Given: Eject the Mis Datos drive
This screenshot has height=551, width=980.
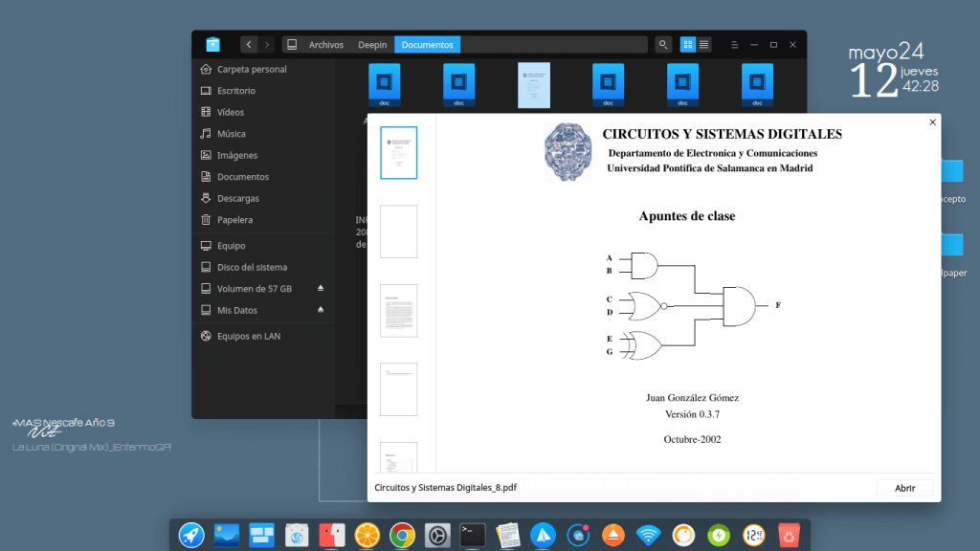Looking at the screenshot, I should (x=321, y=310).
